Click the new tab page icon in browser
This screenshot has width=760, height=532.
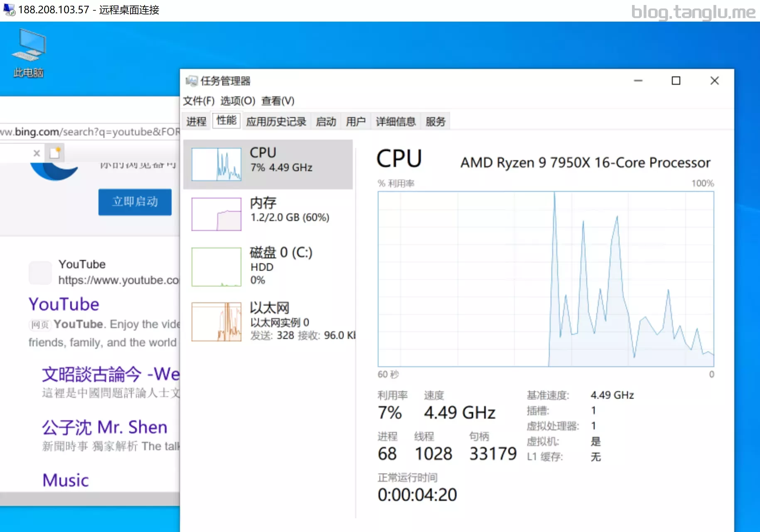click(x=55, y=153)
